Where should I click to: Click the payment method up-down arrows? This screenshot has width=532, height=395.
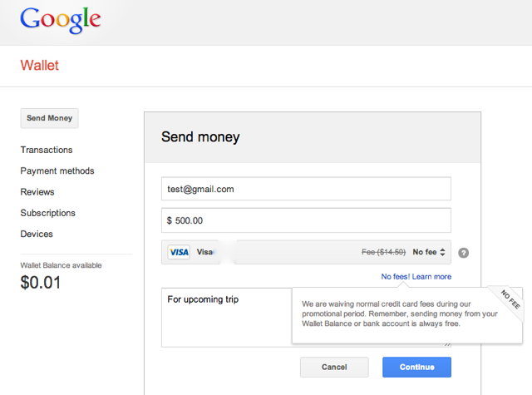click(x=442, y=252)
